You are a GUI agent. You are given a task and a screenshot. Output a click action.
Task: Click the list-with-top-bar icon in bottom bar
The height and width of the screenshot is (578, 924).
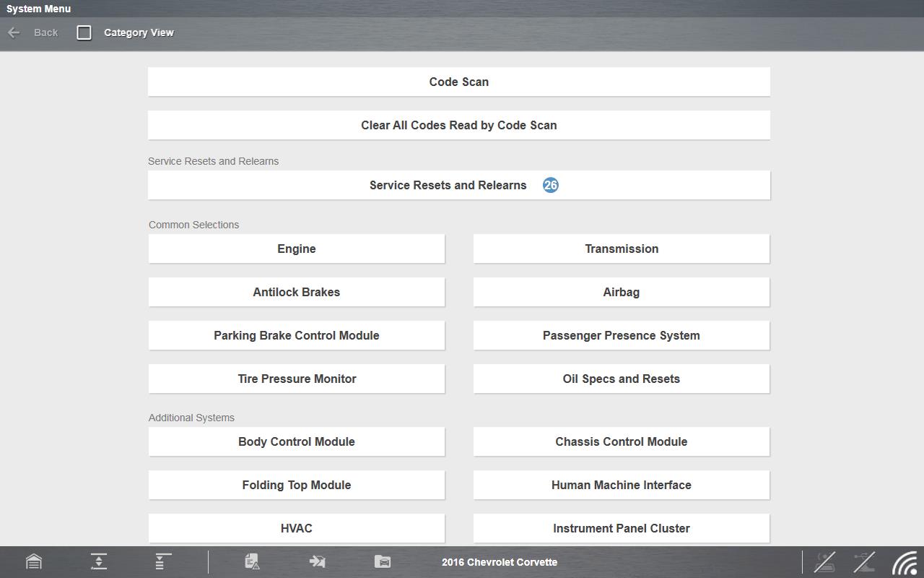pyautogui.click(x=163, y=561)
